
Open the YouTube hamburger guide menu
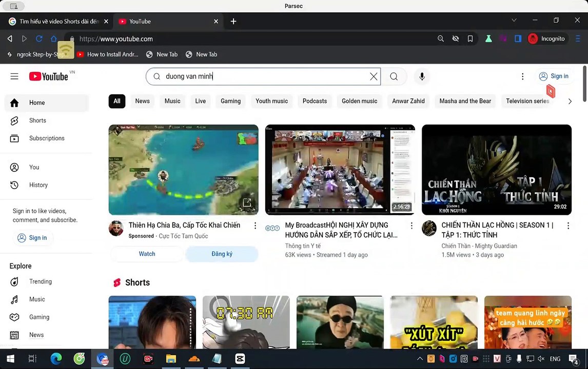(14, 76)
